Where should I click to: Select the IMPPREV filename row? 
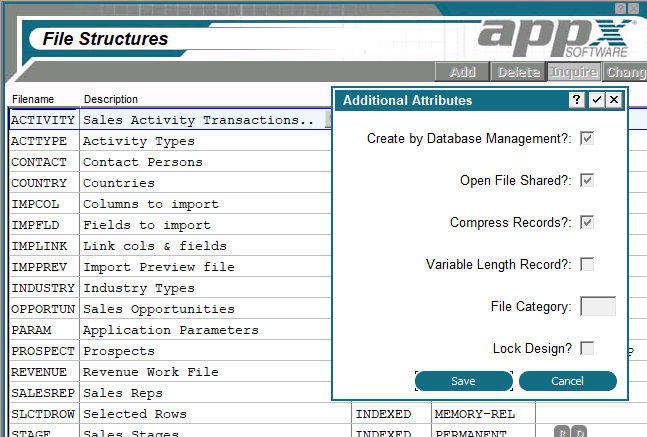click(44, 267)
